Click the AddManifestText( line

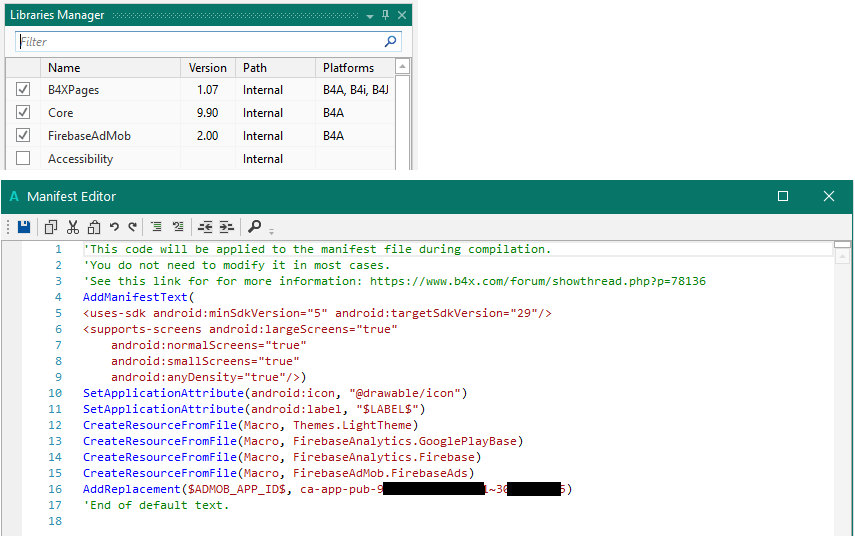pos(139,297)
